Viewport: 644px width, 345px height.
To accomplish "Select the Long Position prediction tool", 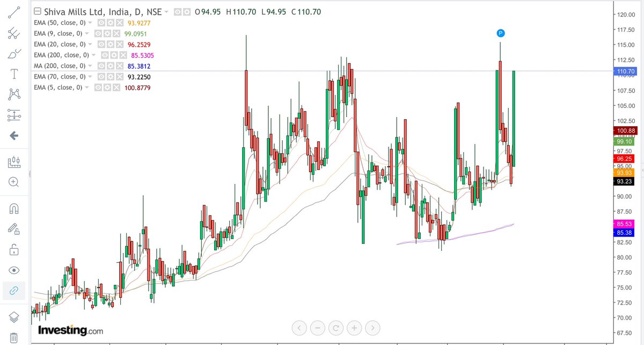I will tap(14, 114).
